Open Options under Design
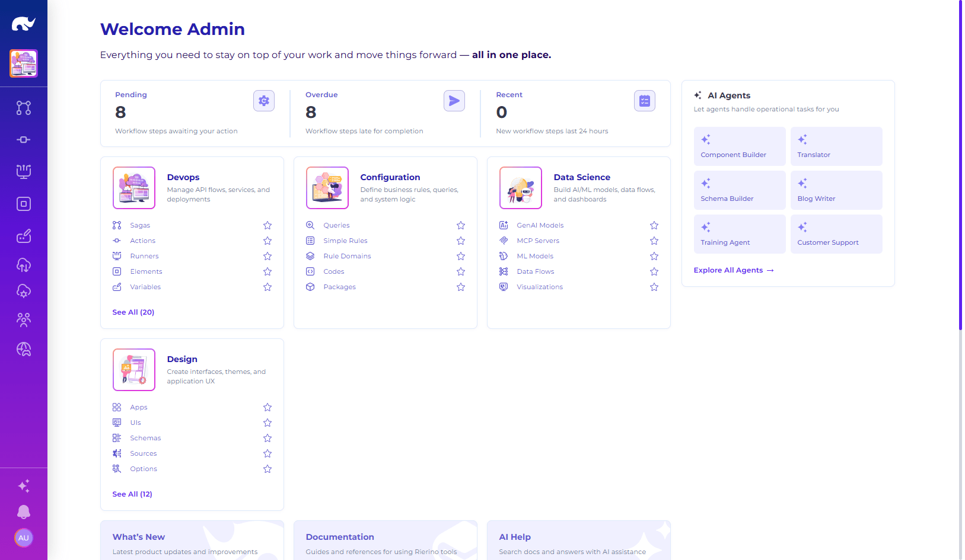This screenshot has width=965, height=560. (144, 469)
